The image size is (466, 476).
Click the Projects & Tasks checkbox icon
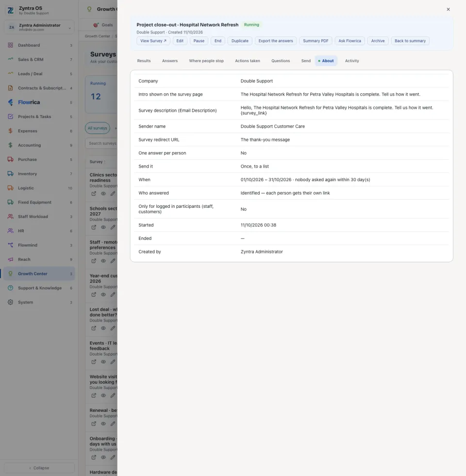coord(10,117)
